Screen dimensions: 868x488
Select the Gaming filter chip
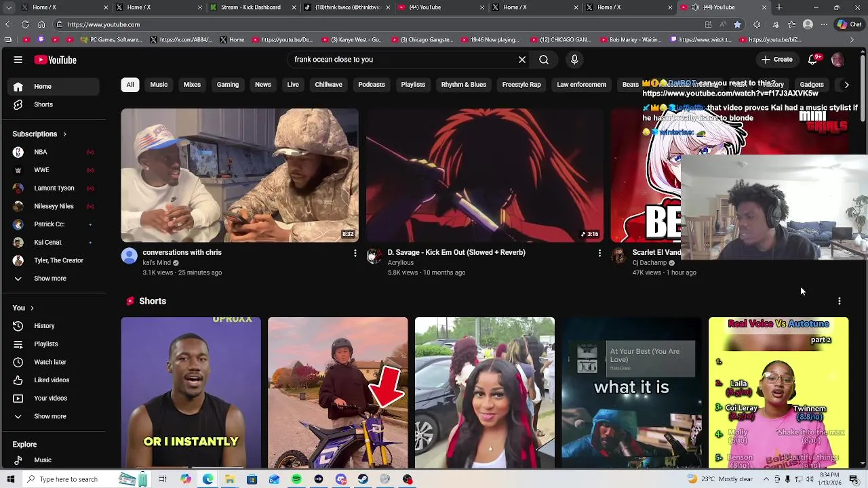tap(228, 85)
